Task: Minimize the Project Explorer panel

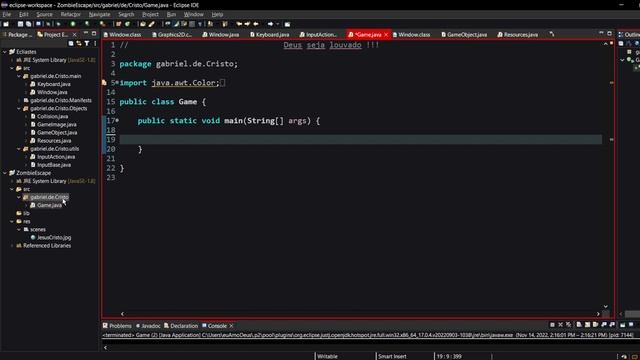Action: coord(86,33)
